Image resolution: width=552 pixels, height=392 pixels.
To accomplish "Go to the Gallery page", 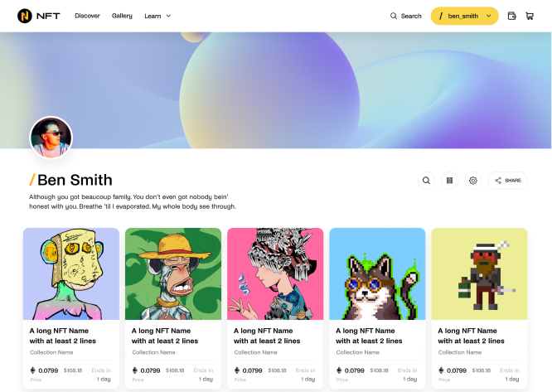I will click(x=122, y=16).
